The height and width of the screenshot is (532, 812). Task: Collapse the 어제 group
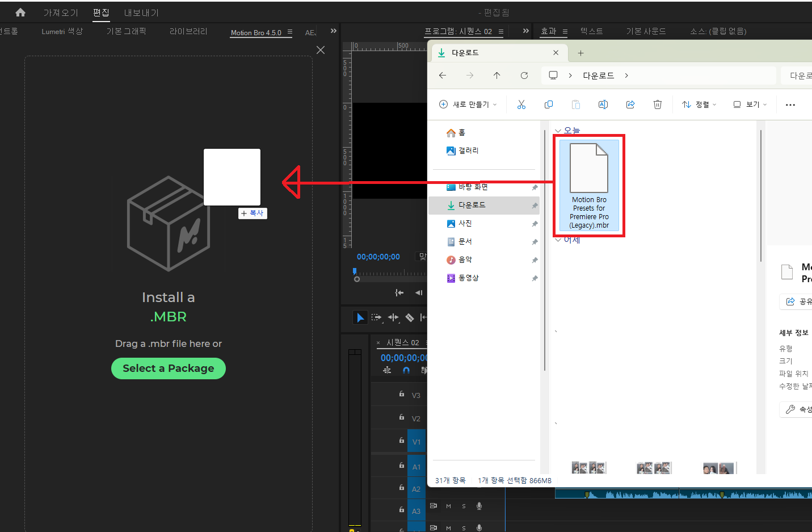pos(558,240)
